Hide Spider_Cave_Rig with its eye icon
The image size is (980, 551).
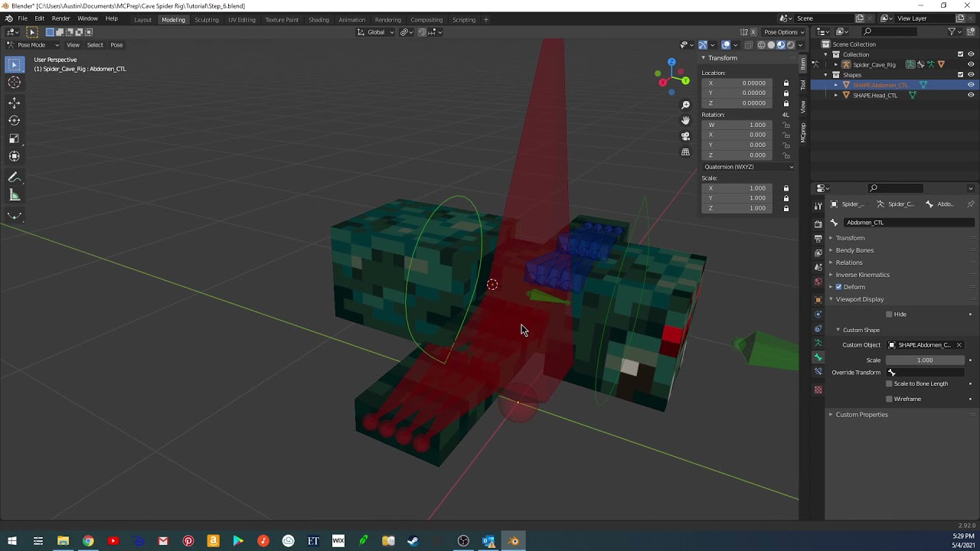tap(971, 64)
